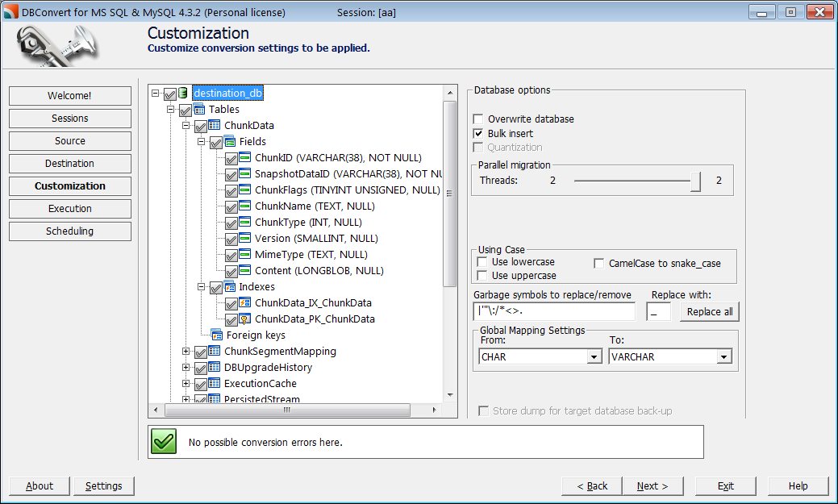Open the Execution step
The image size is (838, 504).
(70, 209)
